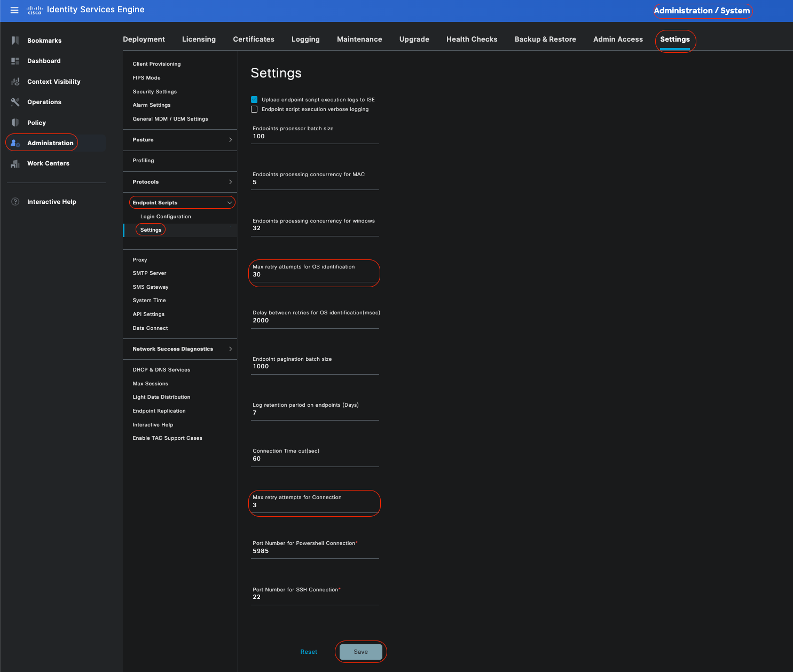The image size is (793, 672).
Task: Open Endpoint Replication item
Action: 159,411
